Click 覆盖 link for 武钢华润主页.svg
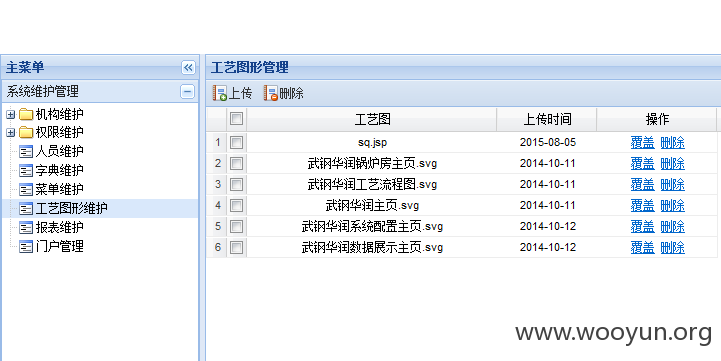The height and width of the screenshot is (361, 721). click(642, 206)
